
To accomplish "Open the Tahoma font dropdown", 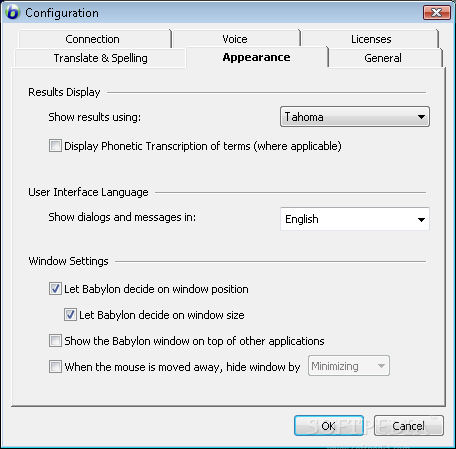I will pos(355,117).
